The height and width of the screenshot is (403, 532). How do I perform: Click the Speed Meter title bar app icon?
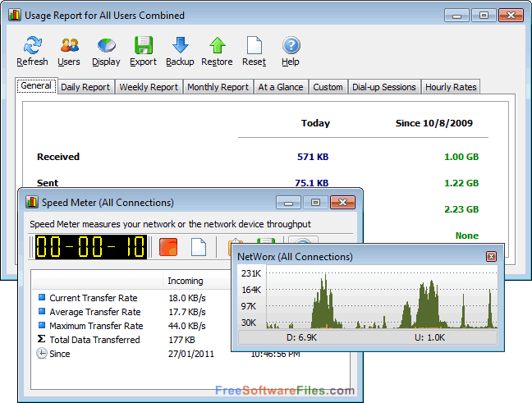(32, 202)
